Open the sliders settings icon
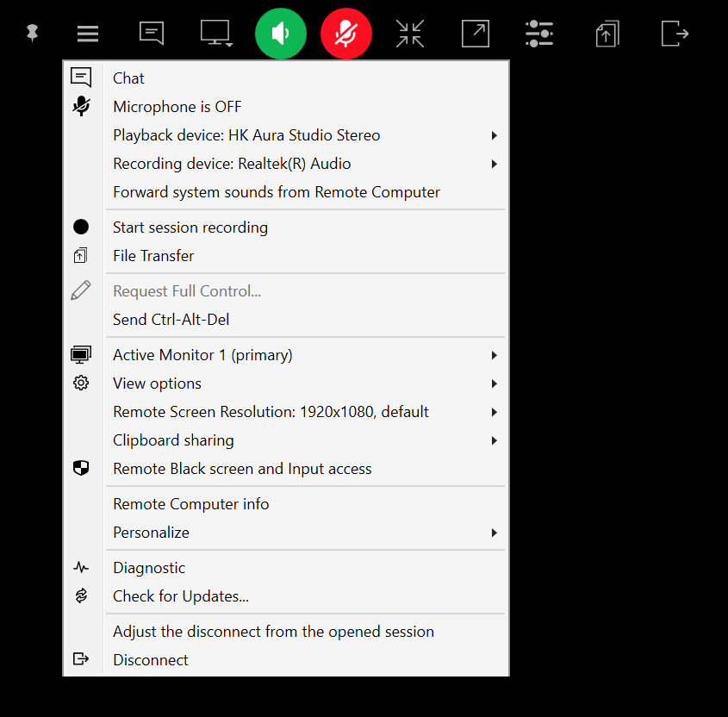Image resolution: width=728 pixels, height=717 pixels. point(539,34)
